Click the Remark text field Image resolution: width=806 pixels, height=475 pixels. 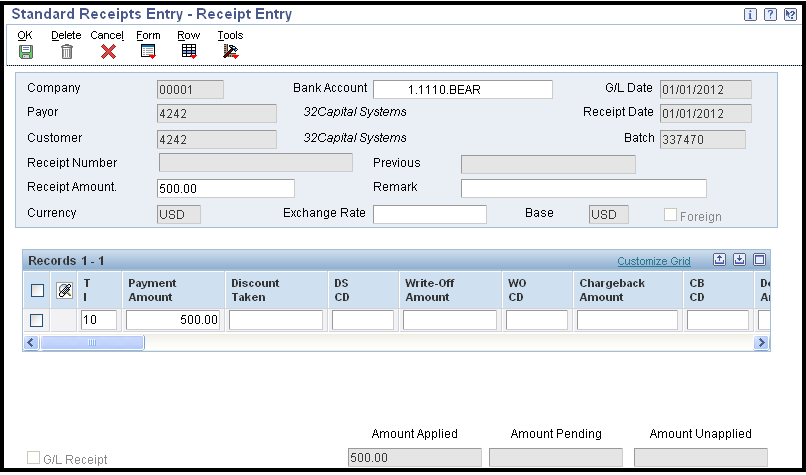[583, 188]
